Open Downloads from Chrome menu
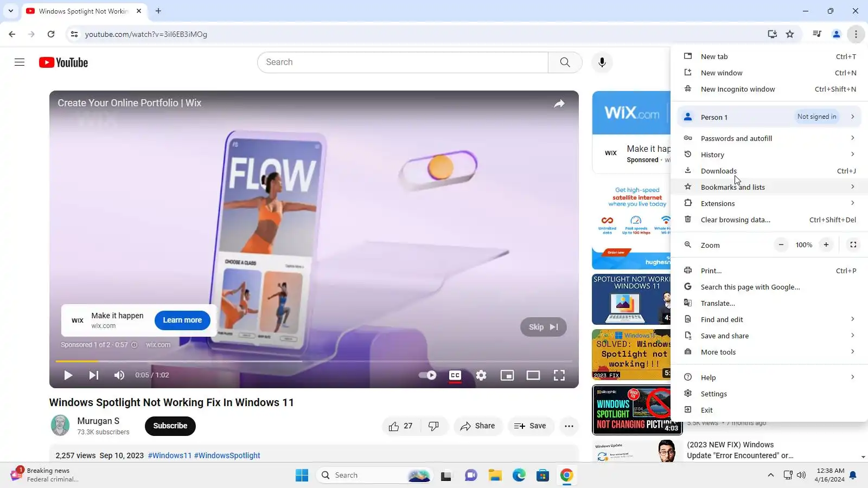868x488 pixels. coord(769,171)
